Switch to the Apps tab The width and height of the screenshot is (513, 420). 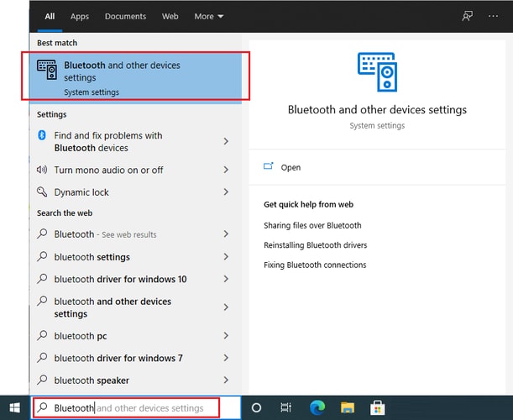coord(80,16)
